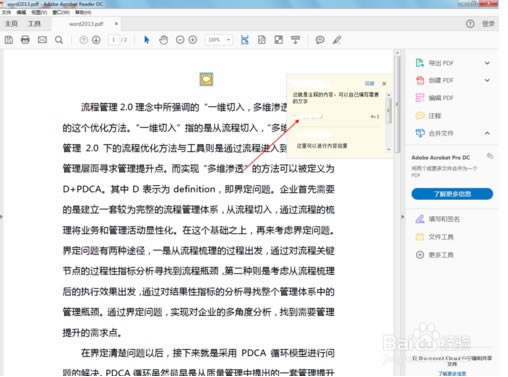Click the Find magnifier icon in the toolbar
Image resolution: width=508 pixels, height=377 pixels.
59,40
